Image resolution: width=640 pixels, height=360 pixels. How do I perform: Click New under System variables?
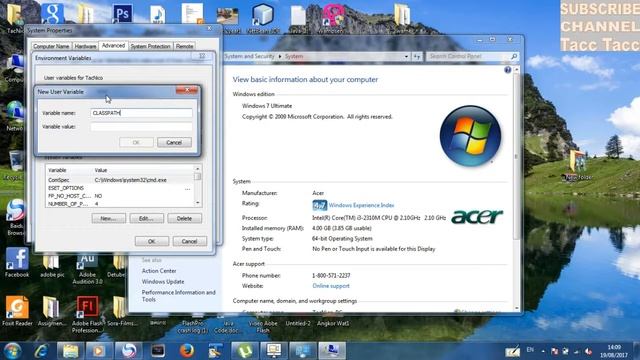pos(109,218)
